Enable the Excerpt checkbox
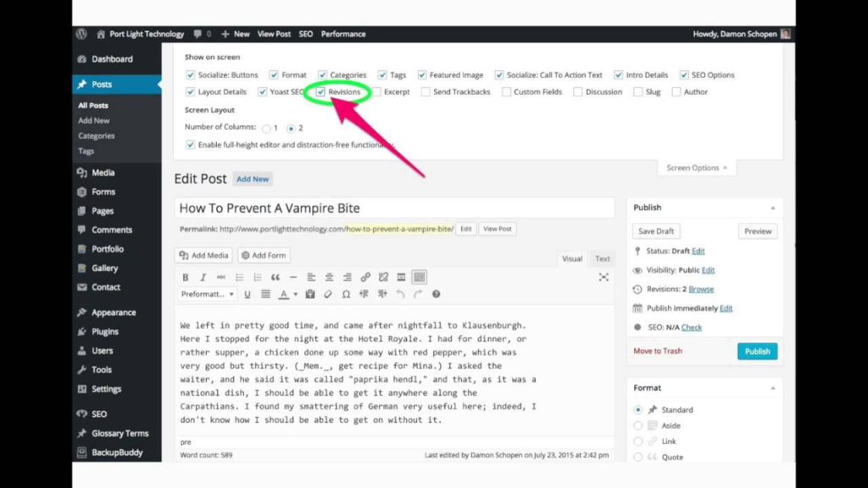Viewport: 868px width, 488px height. 376,91
